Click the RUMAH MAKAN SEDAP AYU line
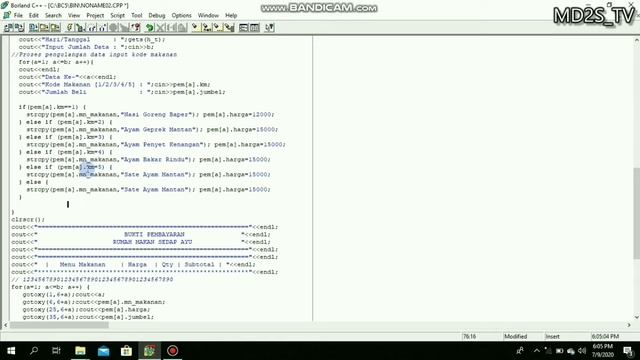 pyautogui.click(x=141, y=242)
